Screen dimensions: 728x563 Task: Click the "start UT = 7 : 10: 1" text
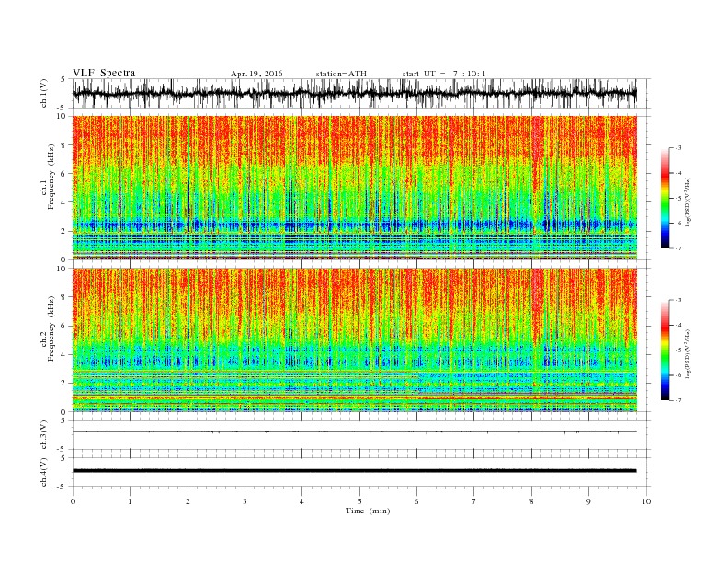point(444,74)
